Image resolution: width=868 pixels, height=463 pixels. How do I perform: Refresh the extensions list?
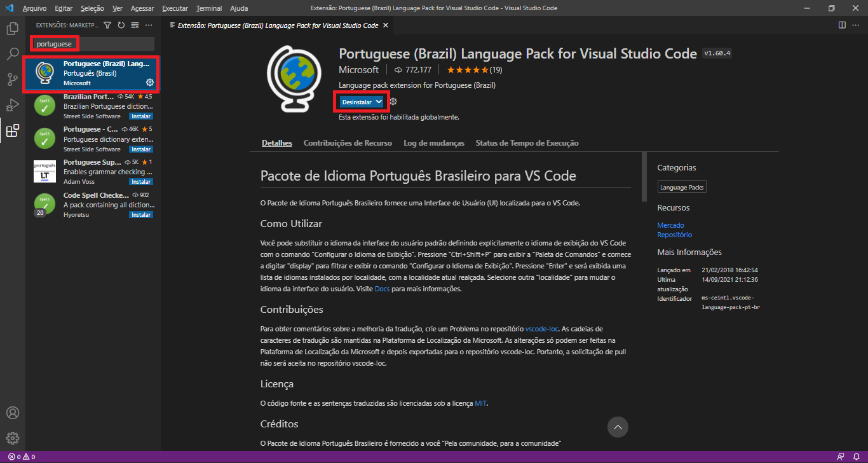121,25
